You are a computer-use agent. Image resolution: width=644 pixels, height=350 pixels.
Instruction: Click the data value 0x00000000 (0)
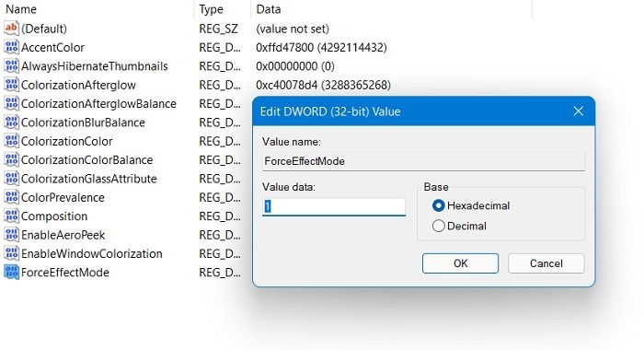(295, 66)
